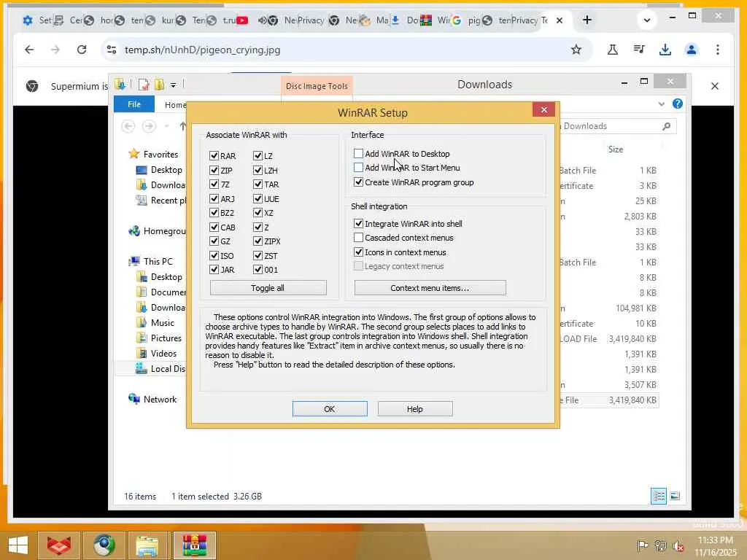
Task: Select Network in navigation pane
Action: coord(160,400)
